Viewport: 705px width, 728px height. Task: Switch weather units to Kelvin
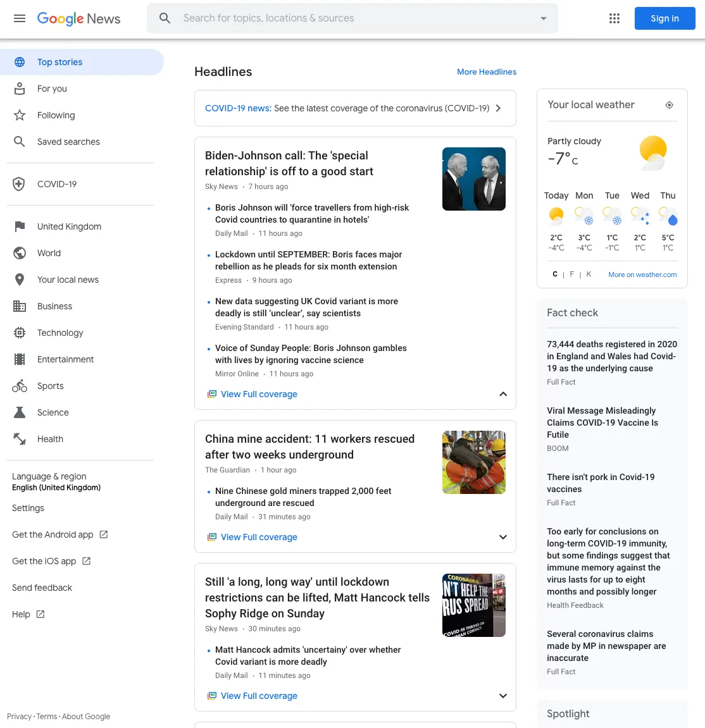point(589,275)
